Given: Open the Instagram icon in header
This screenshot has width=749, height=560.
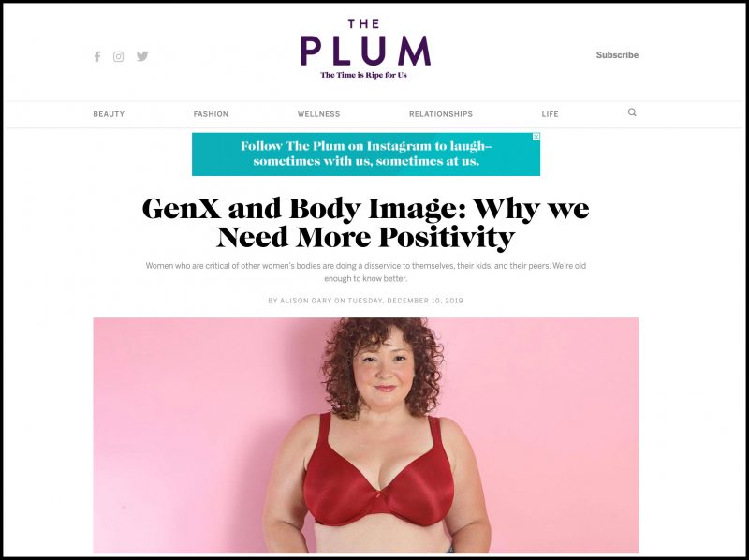Looking at the screenshot, I should coord(119,57).
